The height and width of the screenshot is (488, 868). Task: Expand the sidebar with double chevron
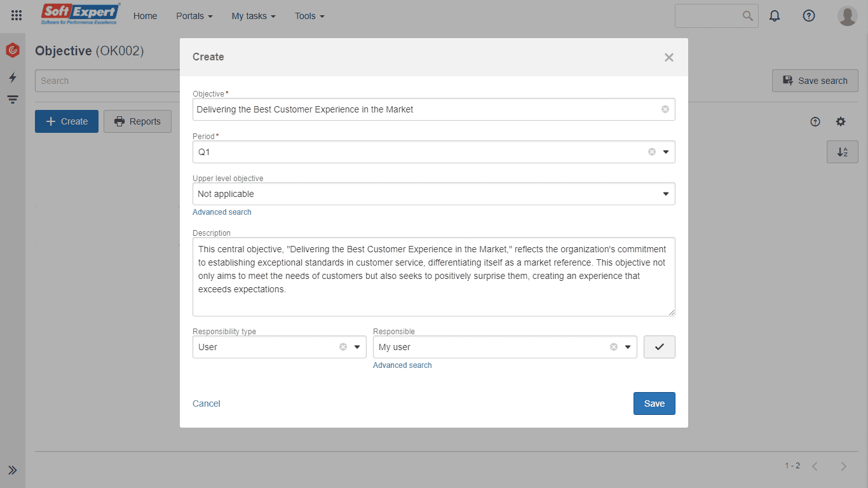pyautogui.click(x=13, y=470)
